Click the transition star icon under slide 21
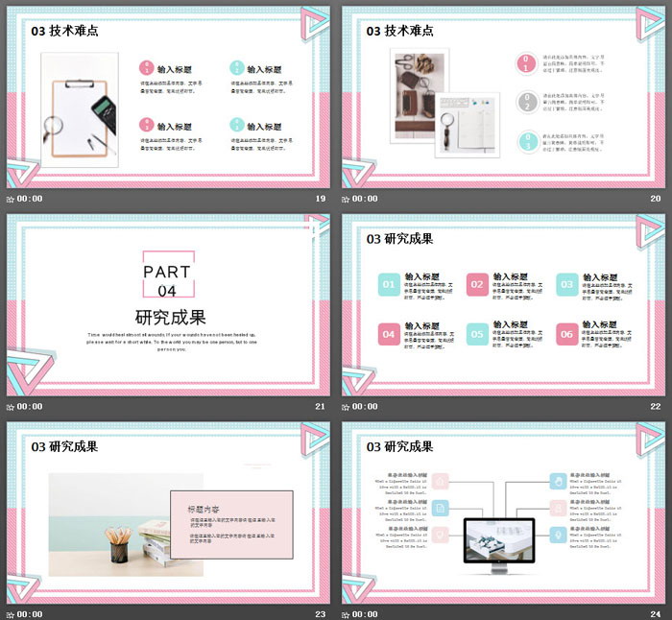This screenshot has height=620, width=672. point(11,407)
